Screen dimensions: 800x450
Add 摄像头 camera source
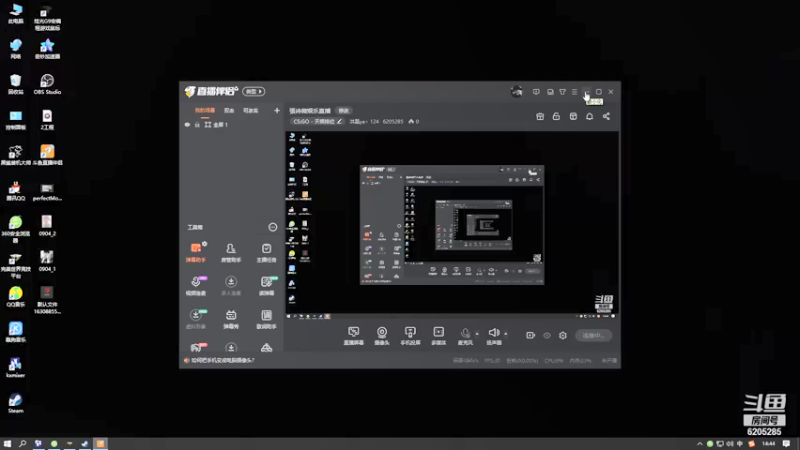coord(382,336)
